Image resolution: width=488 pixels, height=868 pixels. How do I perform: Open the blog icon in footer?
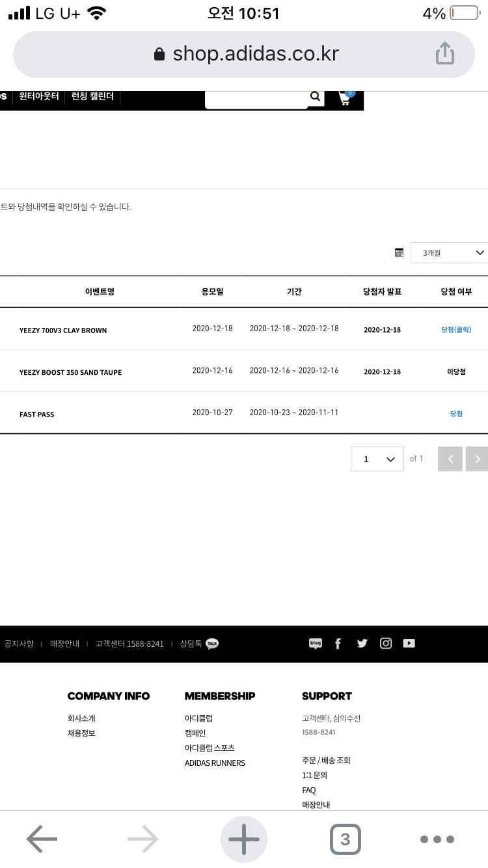pos(316,644)
